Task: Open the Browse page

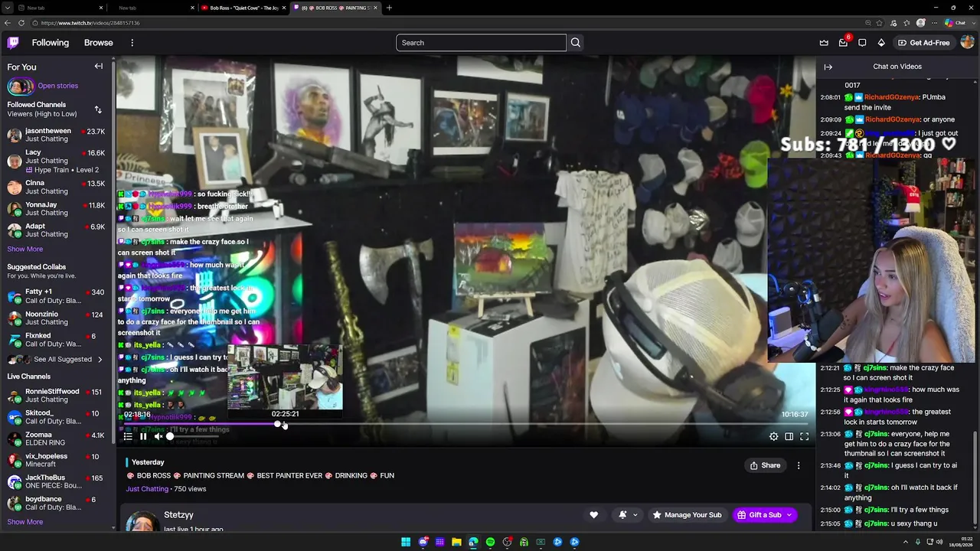Action: [x=99, y=43]
